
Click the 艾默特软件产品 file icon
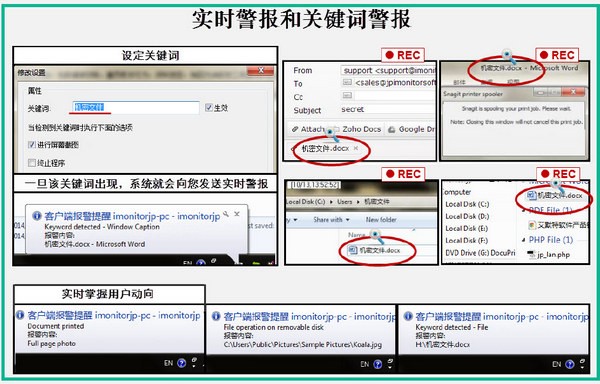532,225
